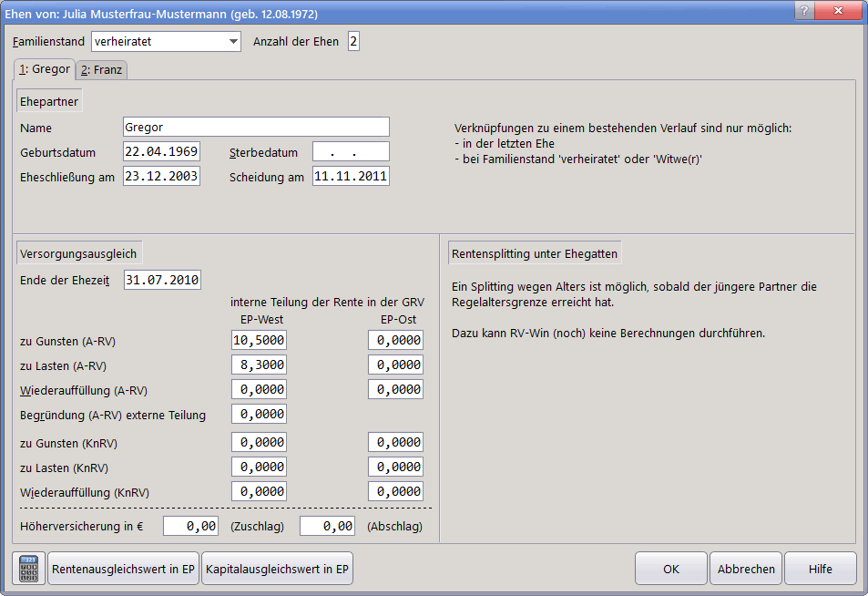Open Hilfe button

coord(820,569)
